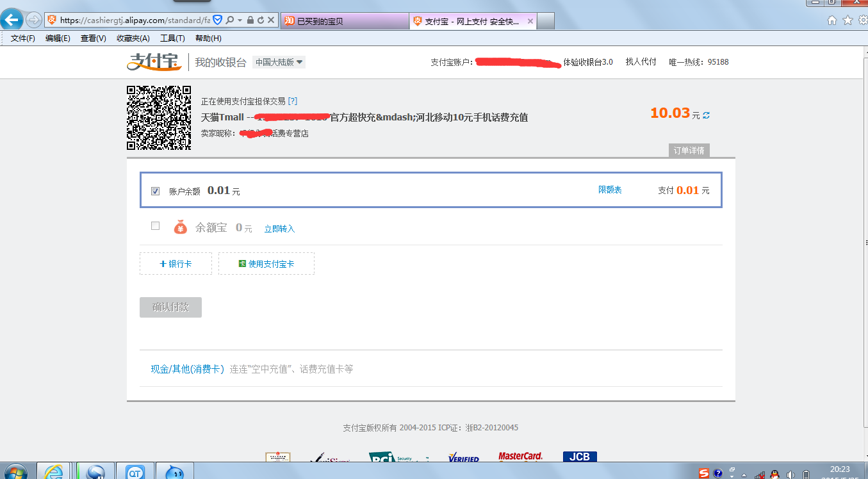Viewport: 868px width, 479px height.
Task: Open the 查看(V) menu
Action: 93,38
